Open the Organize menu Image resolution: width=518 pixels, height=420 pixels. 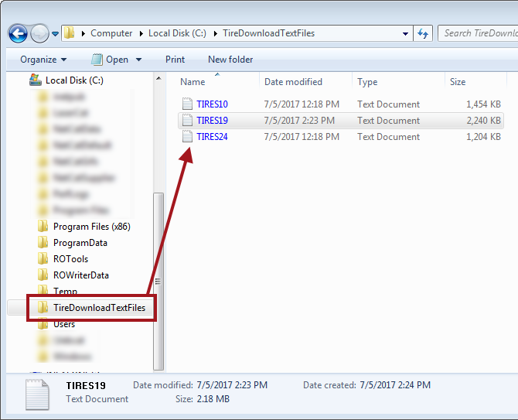pos(43,60)
